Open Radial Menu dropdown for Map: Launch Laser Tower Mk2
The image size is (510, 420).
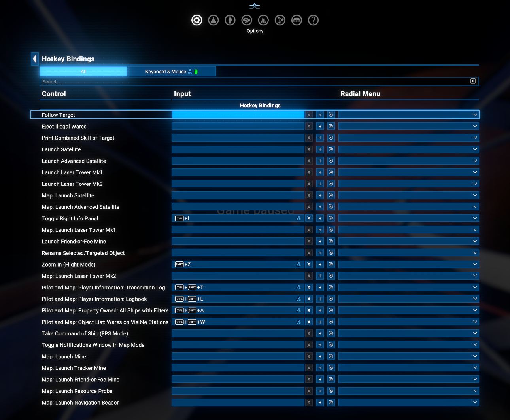408,276
